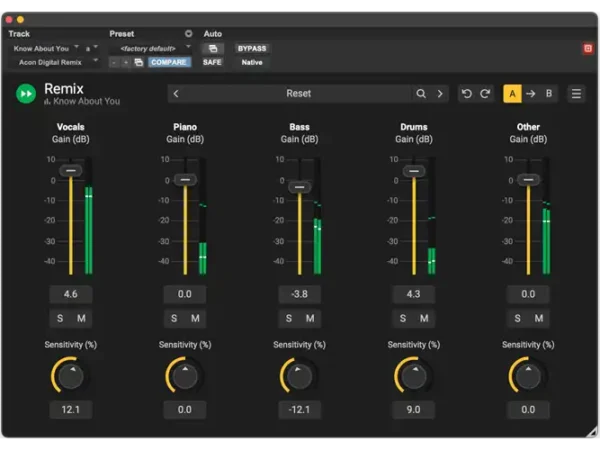Select previous preset minus button
Image resolution: width=600 pixels, height=450 pixels.
coord(114,62)
